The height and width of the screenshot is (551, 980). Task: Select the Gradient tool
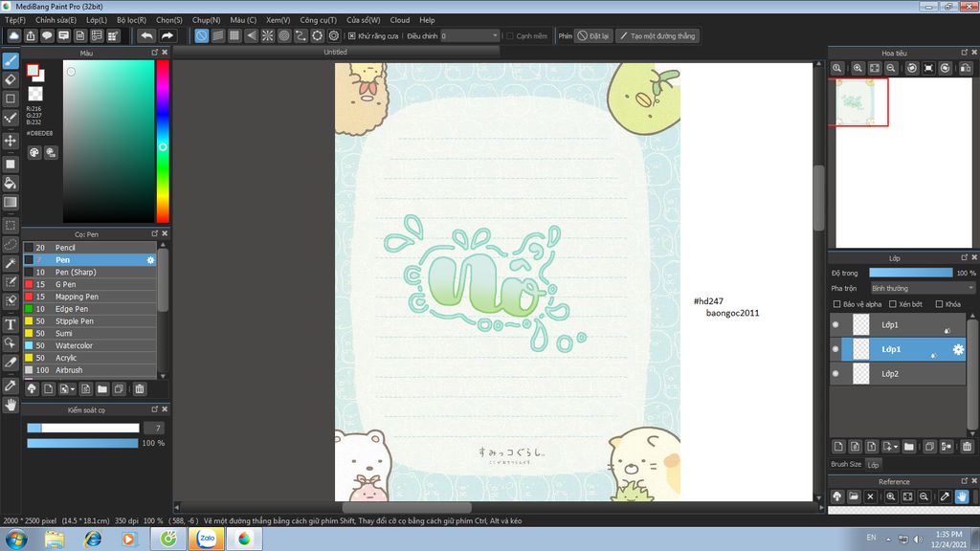[x=11, y=202]
